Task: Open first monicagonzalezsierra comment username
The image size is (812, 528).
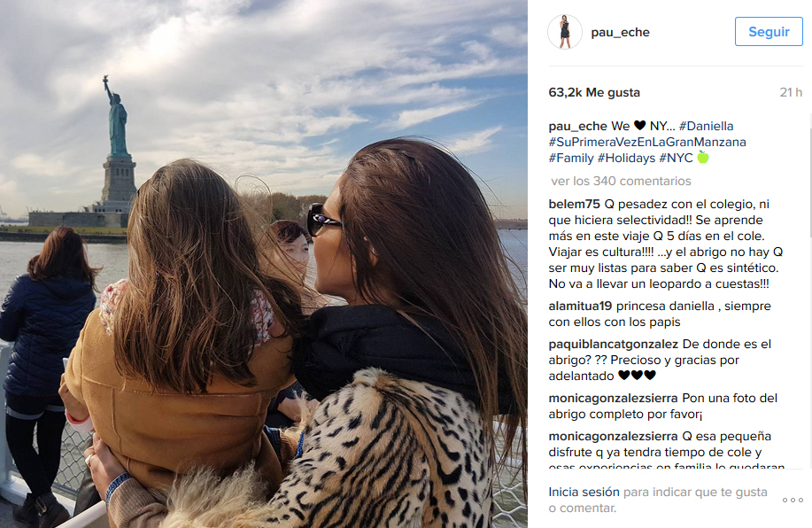Action: [x=613, y=398]
